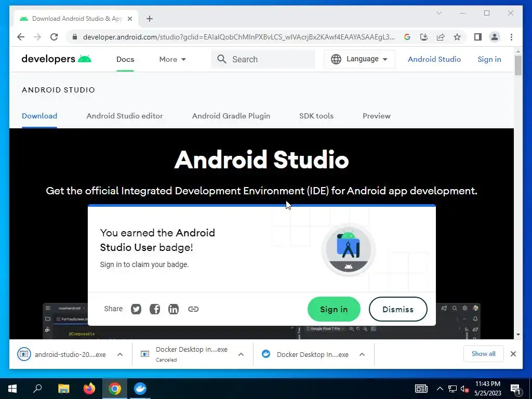The image size is (532, 399).
Task: Click the address bar URL
Action: 239,37
